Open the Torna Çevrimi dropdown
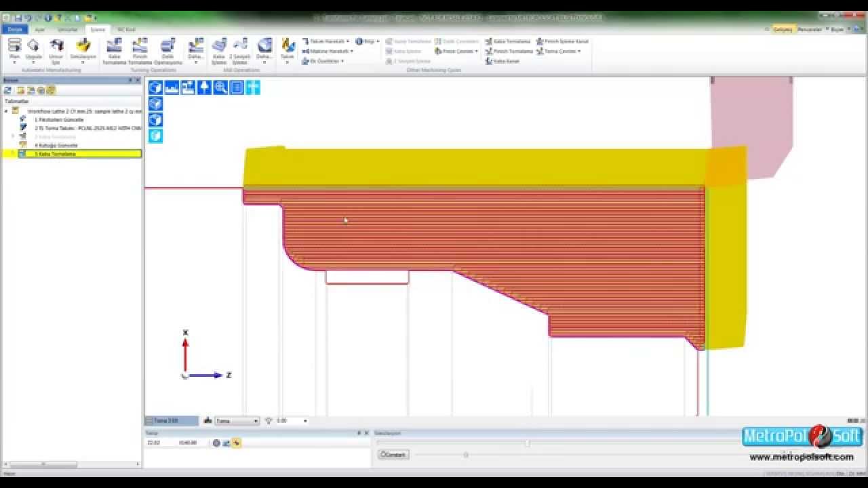Viewport: 868px width, 488px height. 558,51
